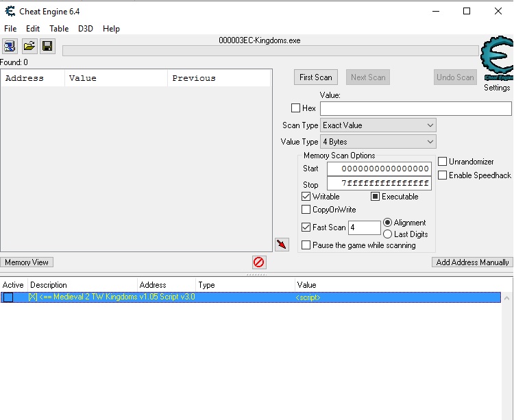Viewport: 514px width, 420px height.
Task: Click the Value column header in results
Action: point(116,78)
